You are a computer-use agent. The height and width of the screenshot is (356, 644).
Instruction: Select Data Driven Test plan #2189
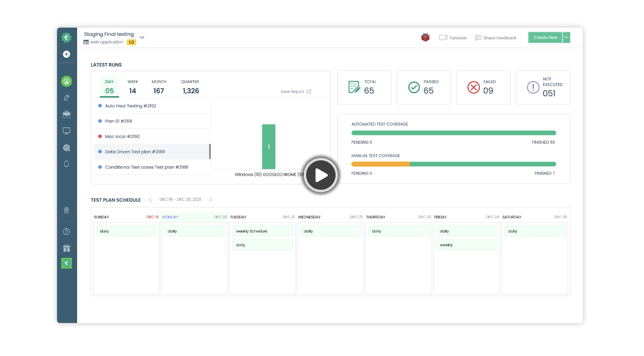[137, 151]
